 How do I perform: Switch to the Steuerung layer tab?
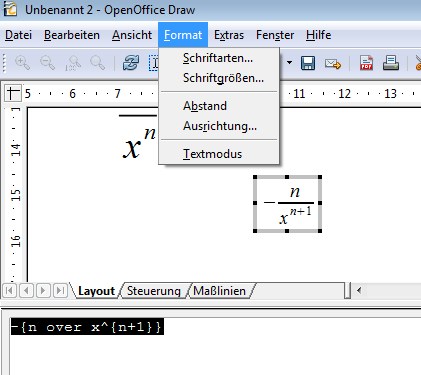pos(154,291)
